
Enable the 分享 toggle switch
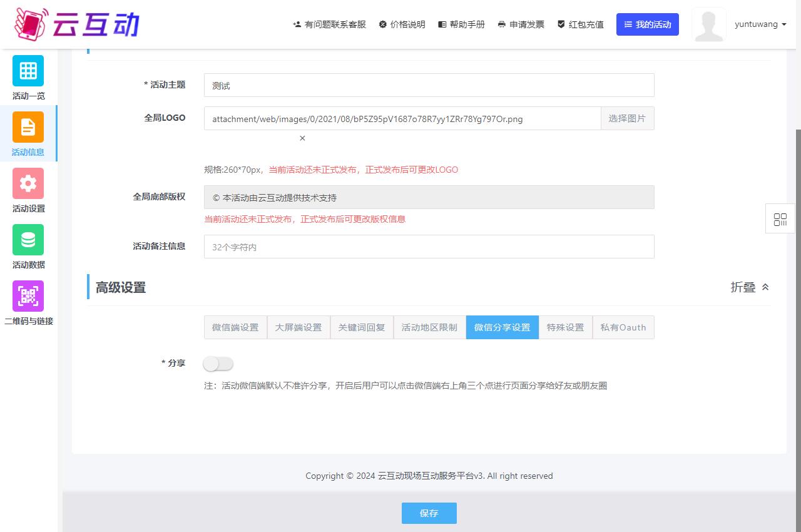[218, 364]
